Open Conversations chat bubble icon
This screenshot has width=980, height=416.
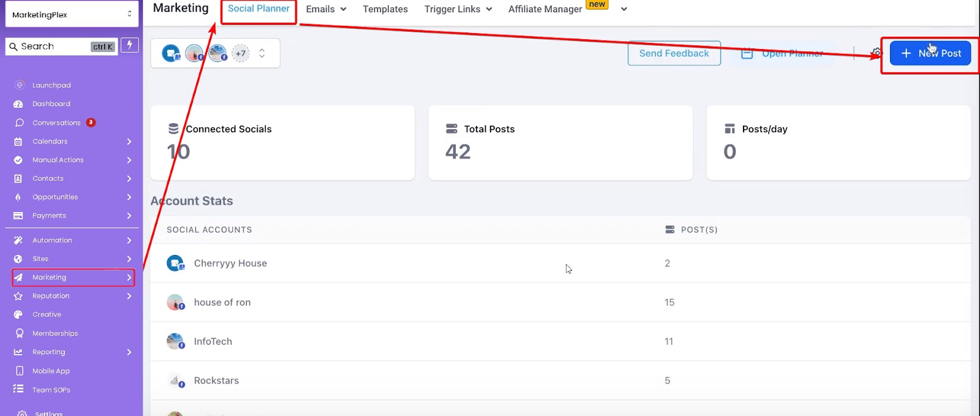(x=19, y=123)
